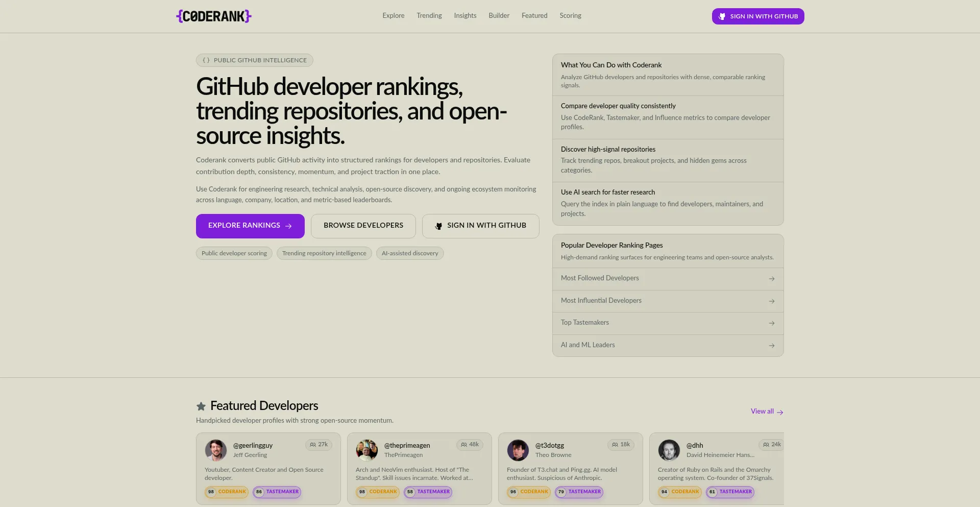Open the @theprimeagen avatar
Image resolution: width=980 pixels, height=507 pixels.
click(367, 450)
